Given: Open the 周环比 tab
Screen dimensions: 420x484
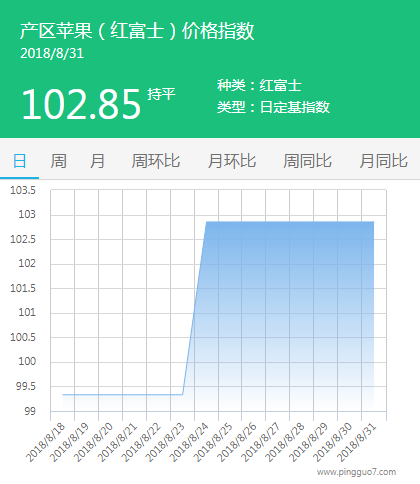Looking at the screenshot, I should coord(156,161).
